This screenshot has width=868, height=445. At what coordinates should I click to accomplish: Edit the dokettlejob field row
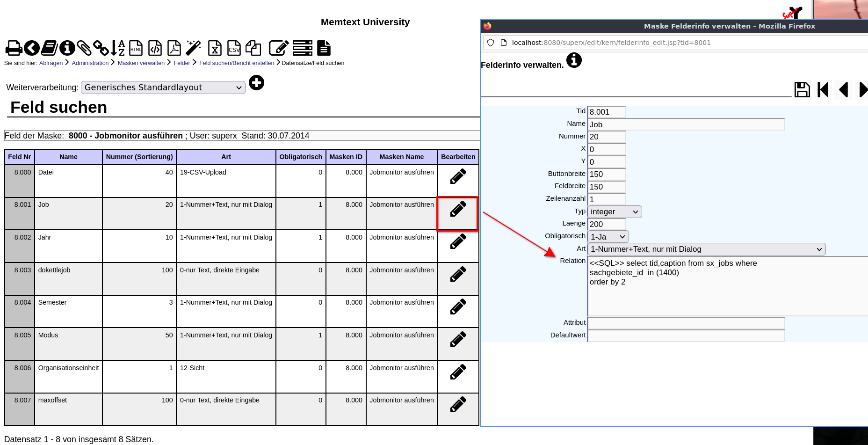click(x=458, y=274)
